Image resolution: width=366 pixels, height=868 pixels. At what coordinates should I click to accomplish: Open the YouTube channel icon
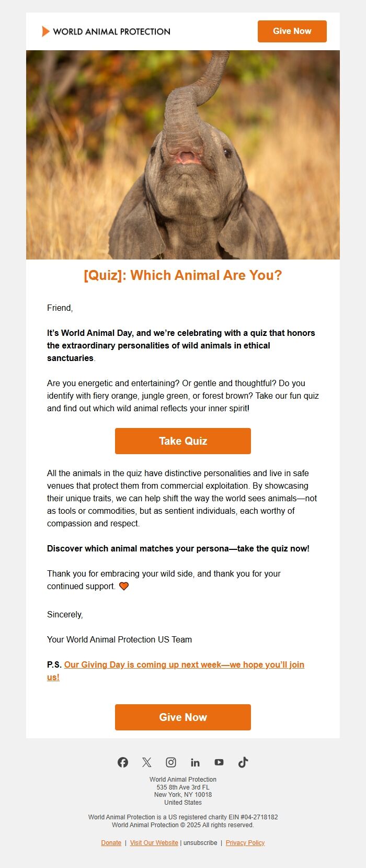[x=219, y=762]
